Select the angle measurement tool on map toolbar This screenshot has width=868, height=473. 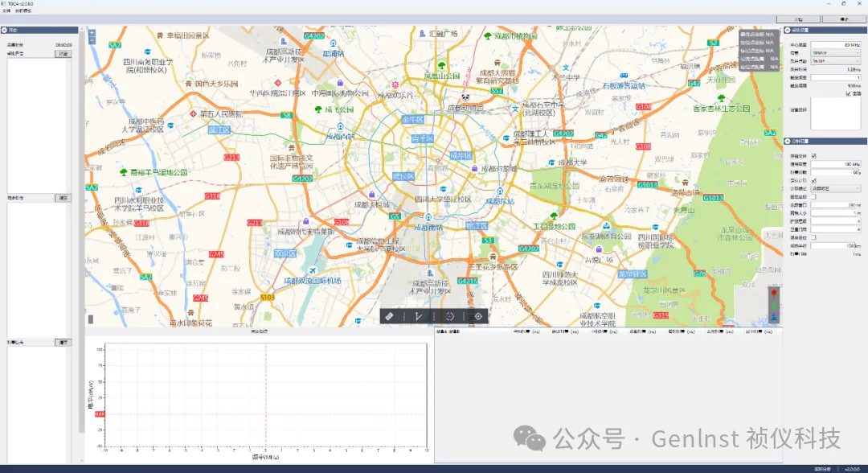coord(419,316)
